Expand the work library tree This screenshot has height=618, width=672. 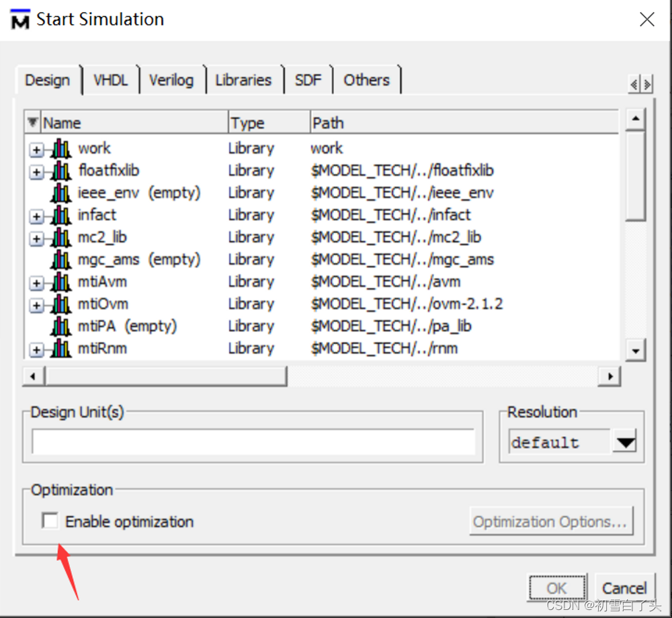click(35, 148)
